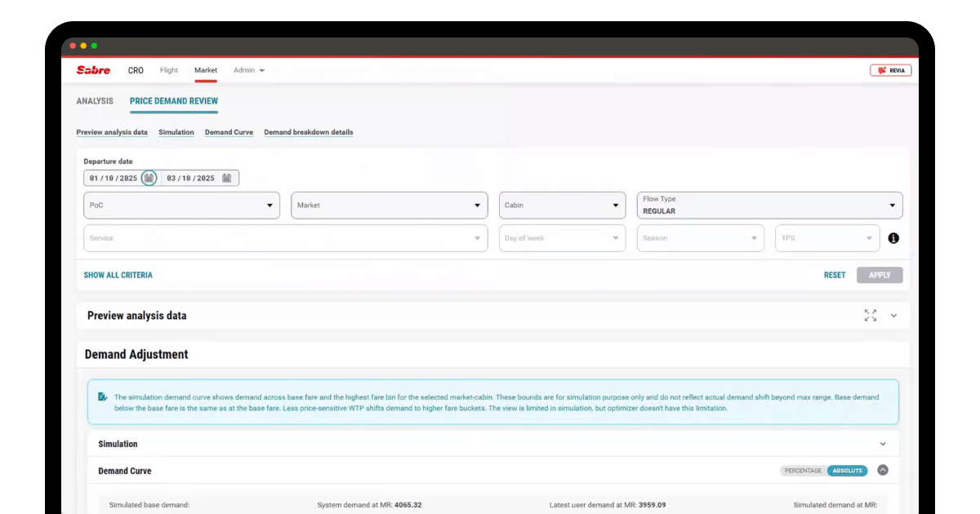Image resolution: width=980 pixels, height=514 pixels.
Task: Open the calendar picker for the end departure date
Action: click(227, 177)
